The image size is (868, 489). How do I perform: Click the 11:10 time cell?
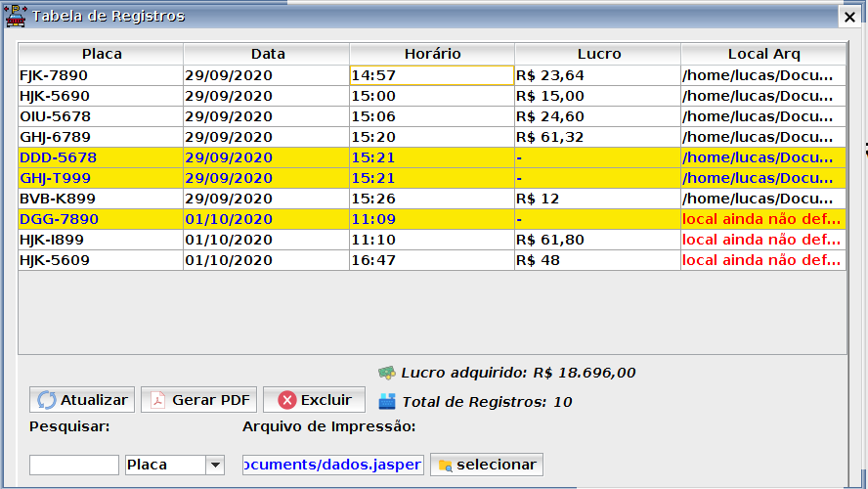432,240
